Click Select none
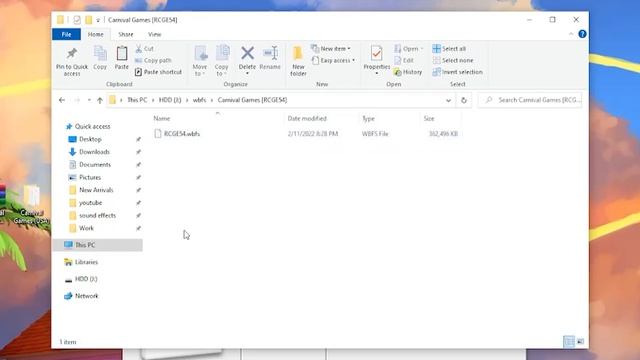640x360 pixels. 453,60
